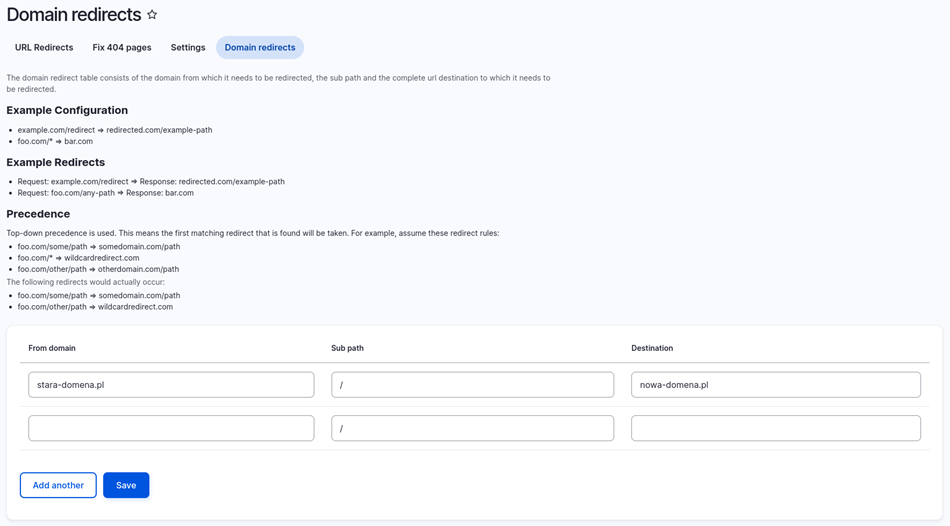Click the Example Configuration heading
The image size is (950, 526).
click(x=67, y=110)
